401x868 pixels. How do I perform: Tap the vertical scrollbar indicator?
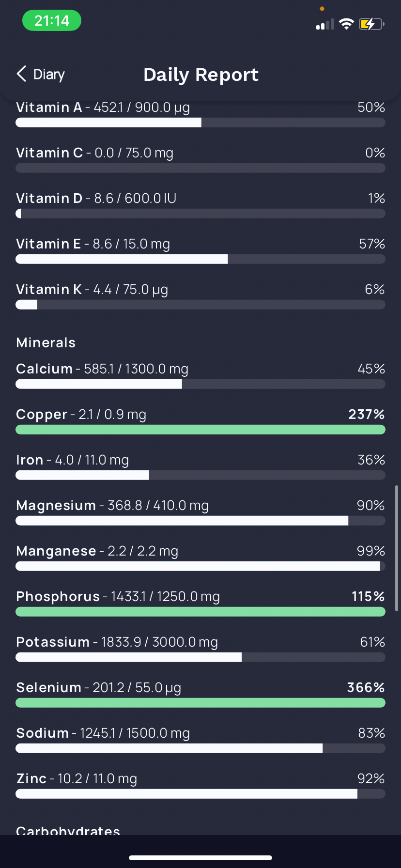pos(397,548)
